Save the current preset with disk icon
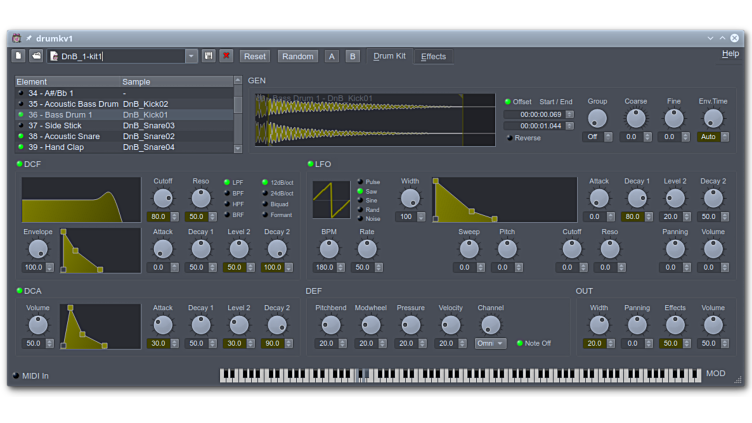This screenshot has width=752, height=423. [x=209, y=56]
